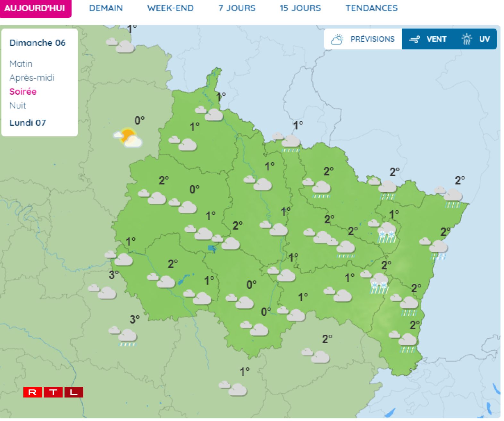Select the Matin time period
The width and height of the screenshot is (504, 421).
click(21, 64)
